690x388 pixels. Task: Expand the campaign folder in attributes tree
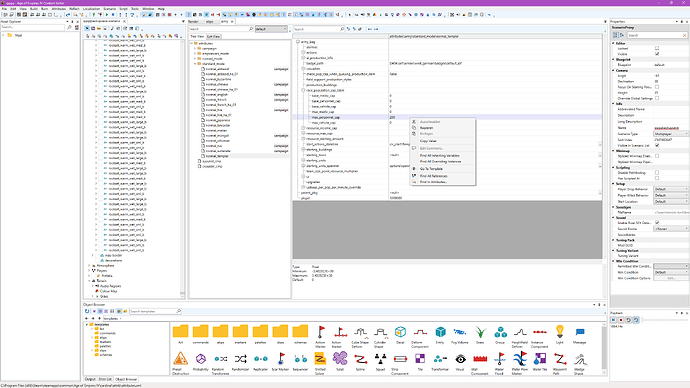[195, 48]
